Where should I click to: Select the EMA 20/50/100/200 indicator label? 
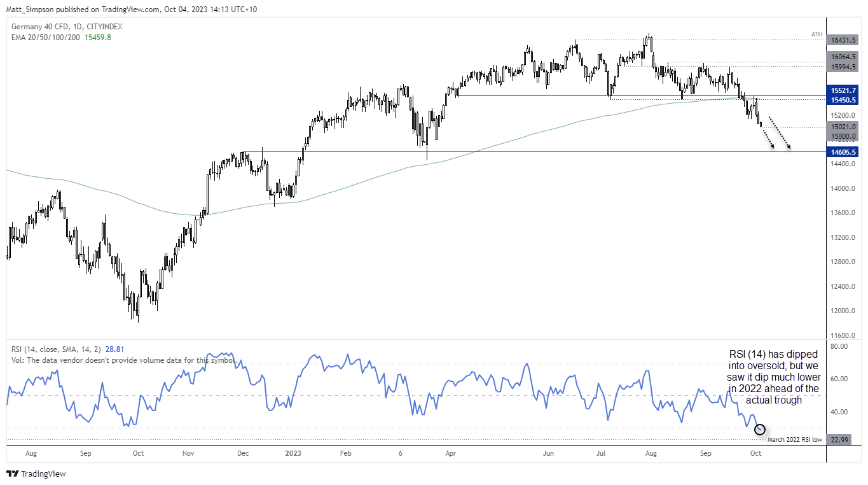46,38
